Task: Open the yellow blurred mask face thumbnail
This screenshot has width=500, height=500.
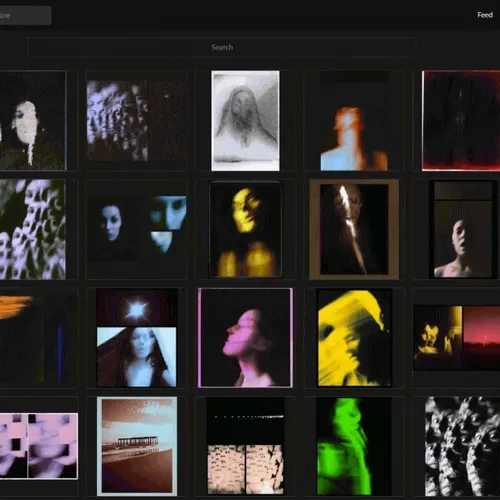Action: click(354, 338)
